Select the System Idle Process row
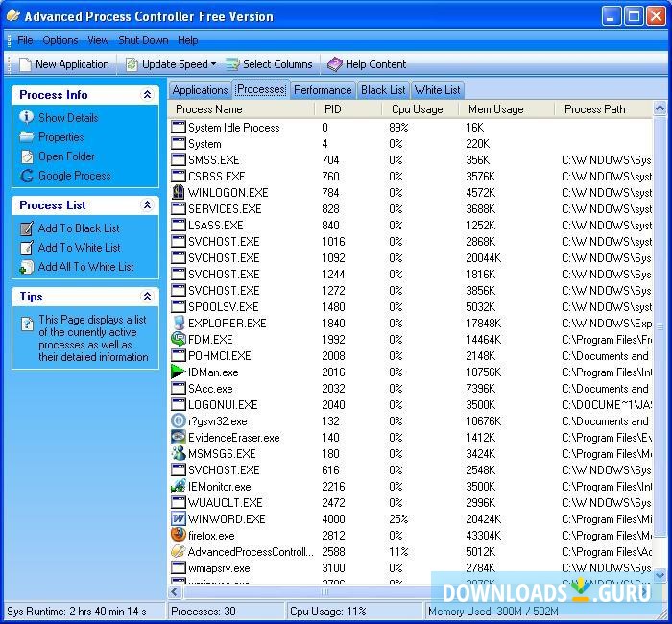This screenshot has height=624, width=672. click(411, 128)
